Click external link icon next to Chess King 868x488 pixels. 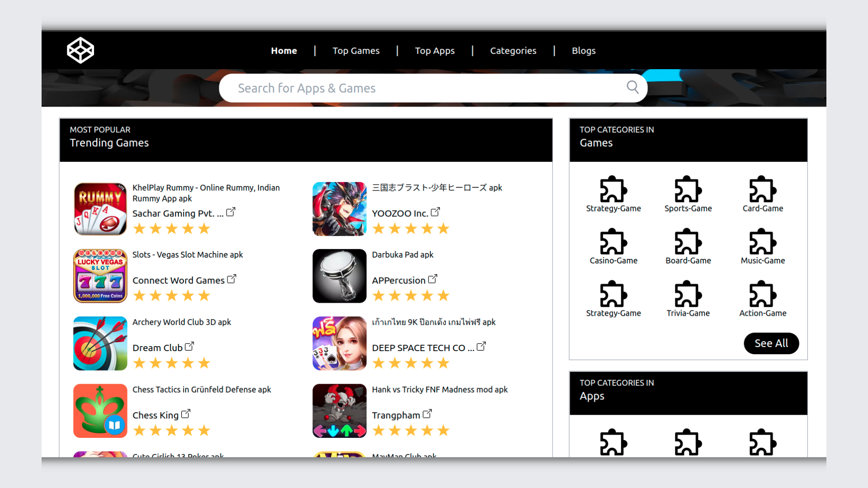(x=186, y=414)
